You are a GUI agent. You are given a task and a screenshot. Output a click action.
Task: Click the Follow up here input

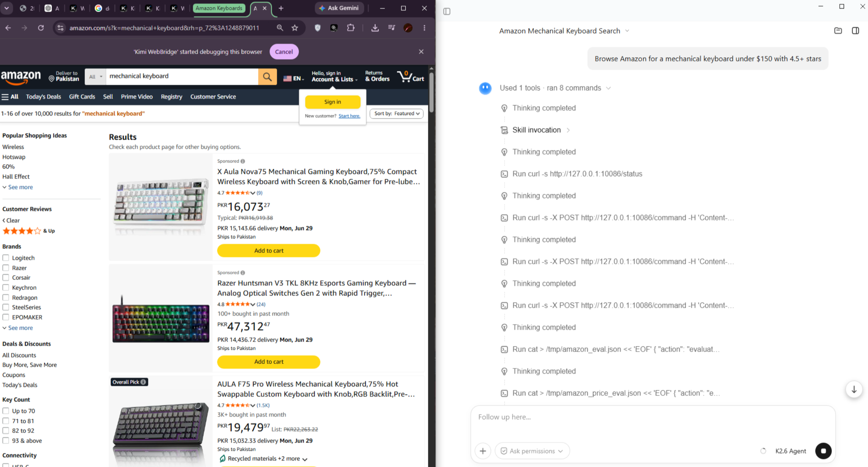click(x=653, y=417)
